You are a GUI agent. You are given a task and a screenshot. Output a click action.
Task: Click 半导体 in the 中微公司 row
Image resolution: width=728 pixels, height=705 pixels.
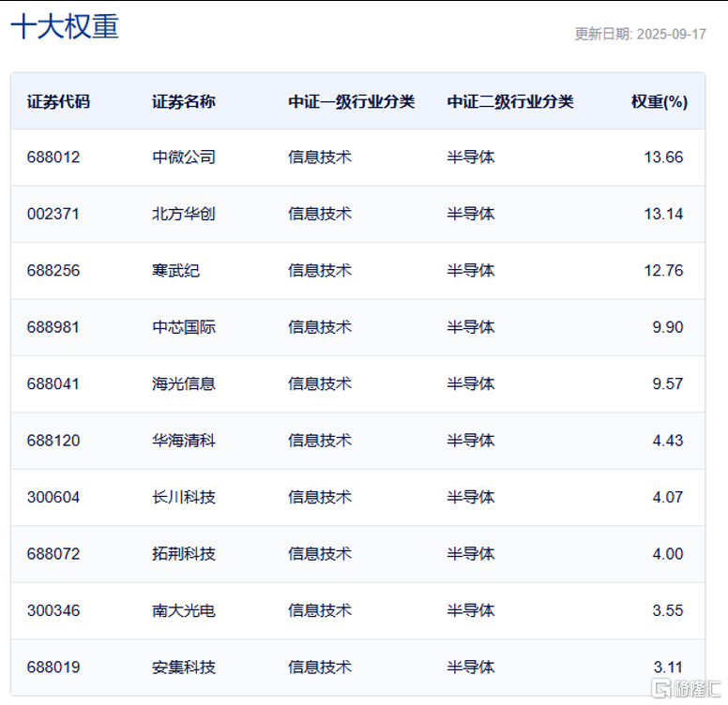(x=471, y=157)
